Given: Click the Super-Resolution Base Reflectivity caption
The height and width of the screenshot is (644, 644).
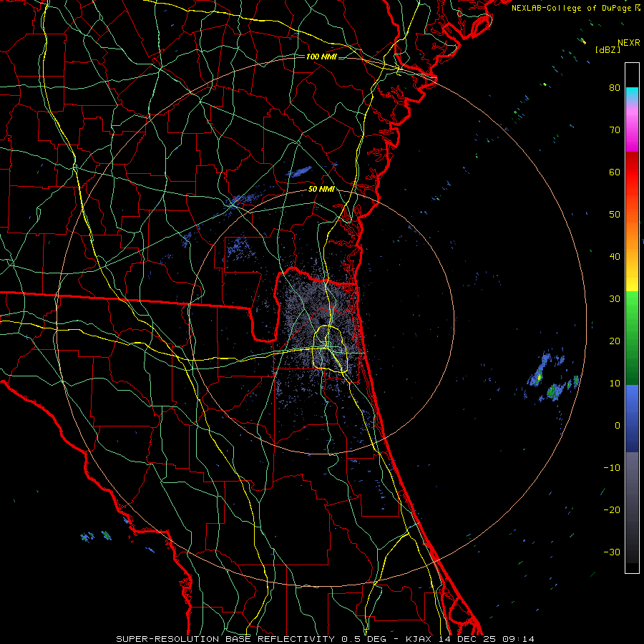Looking at the screenshot, I should [225, 639].
